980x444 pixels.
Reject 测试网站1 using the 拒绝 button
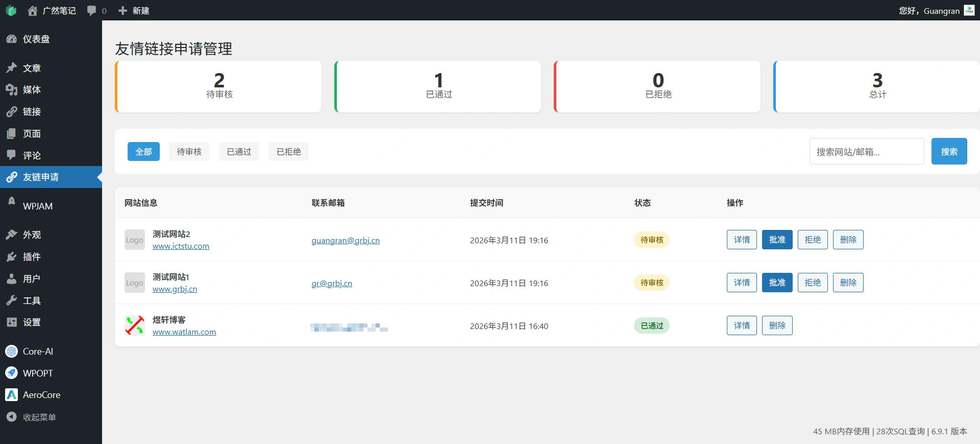point(813,283)
